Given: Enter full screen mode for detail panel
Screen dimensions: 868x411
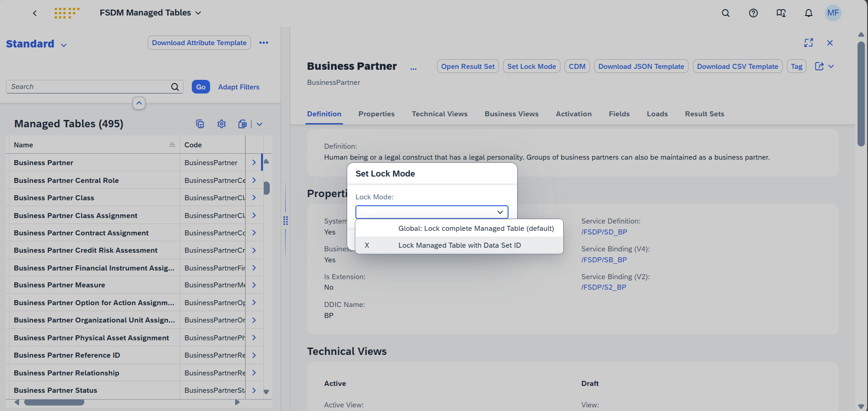Looking at the screenshot, I should point(809,43).
